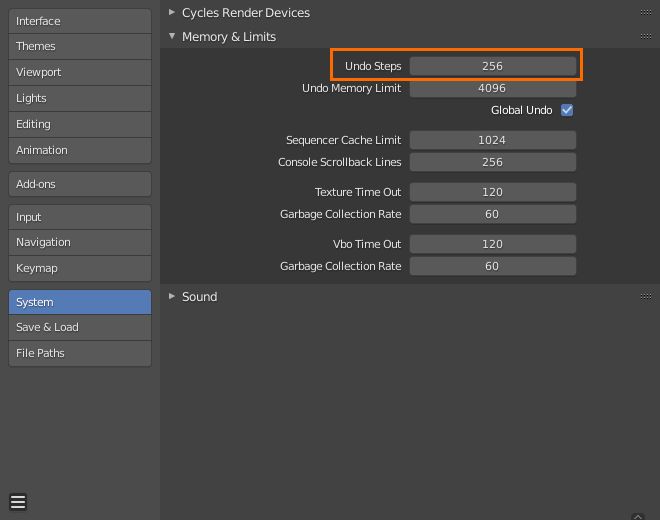This screenshot has height=520, width=660.
Task: Toggle the Global Undo checkbox
Action: tap(567, 110)
